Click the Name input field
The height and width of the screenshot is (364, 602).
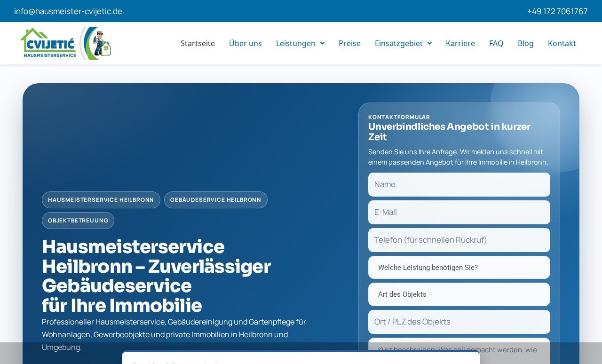[x=459, y=184]
